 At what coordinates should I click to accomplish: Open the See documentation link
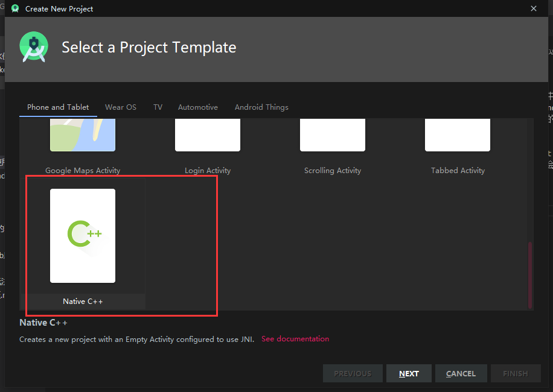coord(295,339)
